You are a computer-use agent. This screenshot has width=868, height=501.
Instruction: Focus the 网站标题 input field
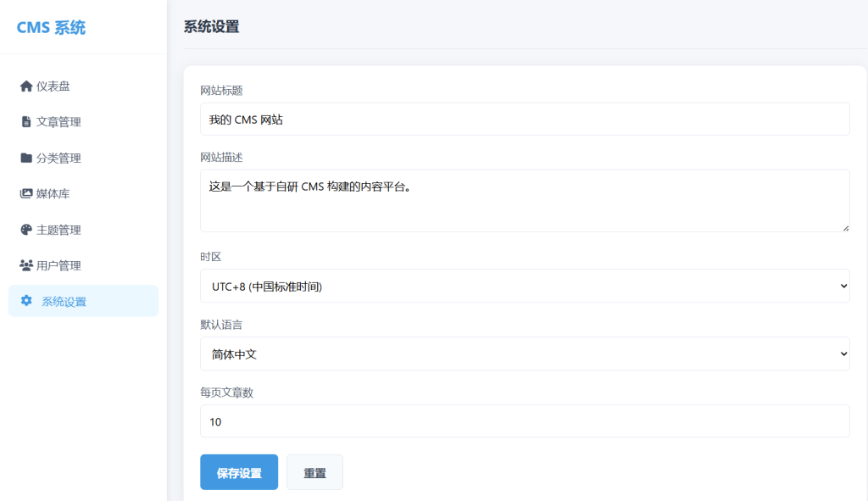524,120
